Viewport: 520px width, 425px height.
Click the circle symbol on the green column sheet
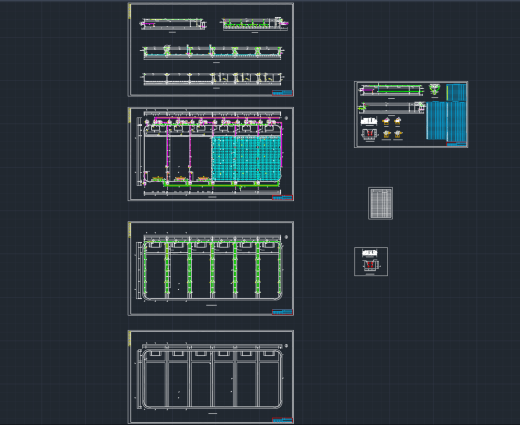(x=286, y=237)
